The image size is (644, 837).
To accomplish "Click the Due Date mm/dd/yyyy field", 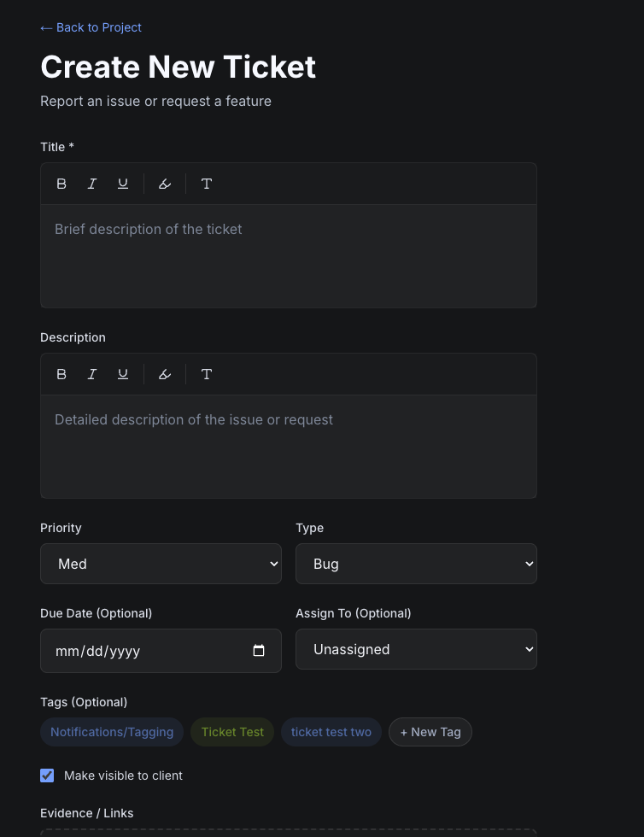I will coord(161,651).
